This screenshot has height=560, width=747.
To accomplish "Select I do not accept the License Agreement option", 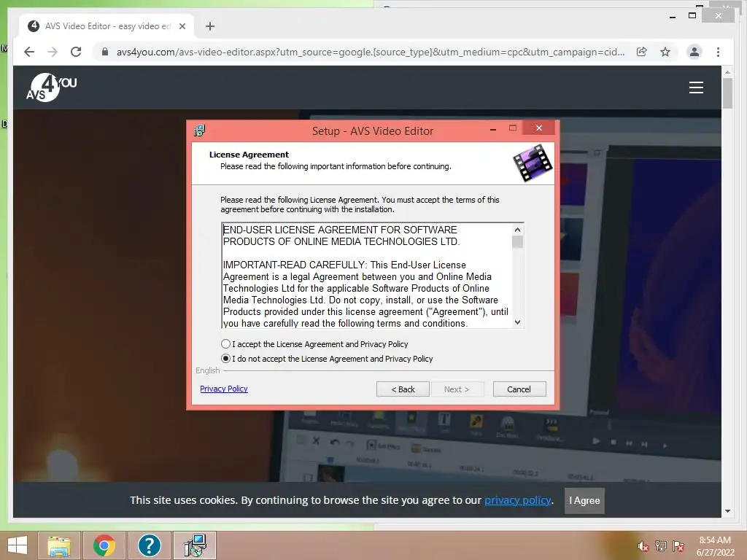I will tap(226, 359).
